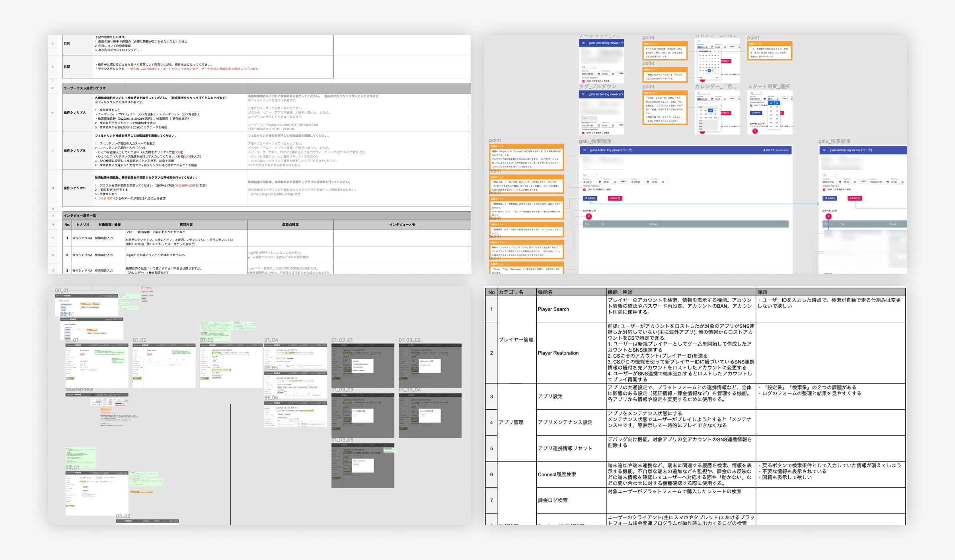Click pink filter button in スタート時間_選択 frame
955x560 pixels.
pyautogui.click(x=755, y=131)
